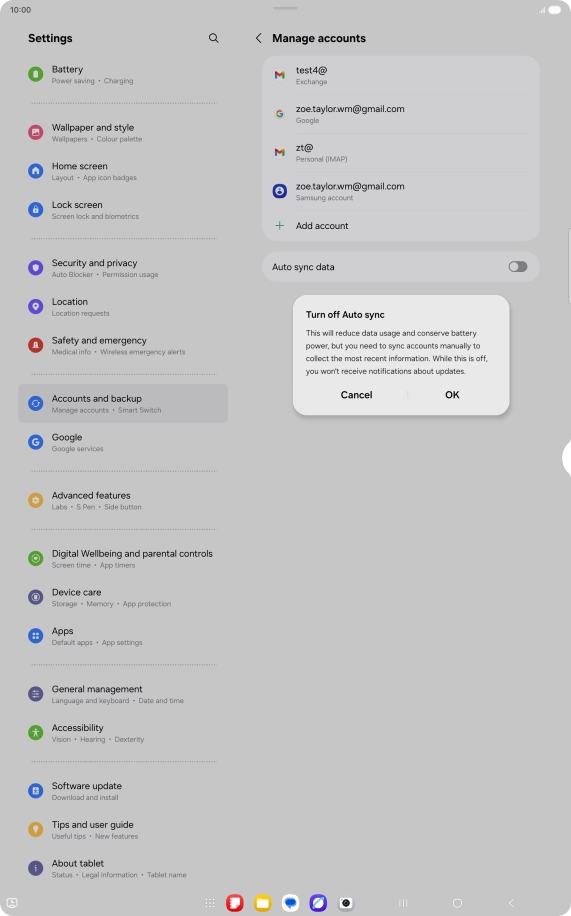Image resolution: width=571 pixels, height=916 pixels.
Task: Open Security and privacy settings
Action: coord(123,268)
